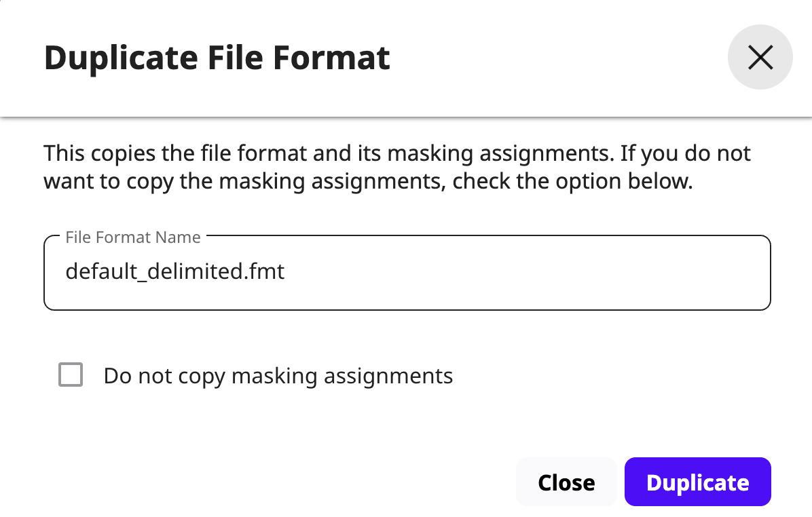Select the file format name text box
The image size is (812, 517).
point(407,273)
